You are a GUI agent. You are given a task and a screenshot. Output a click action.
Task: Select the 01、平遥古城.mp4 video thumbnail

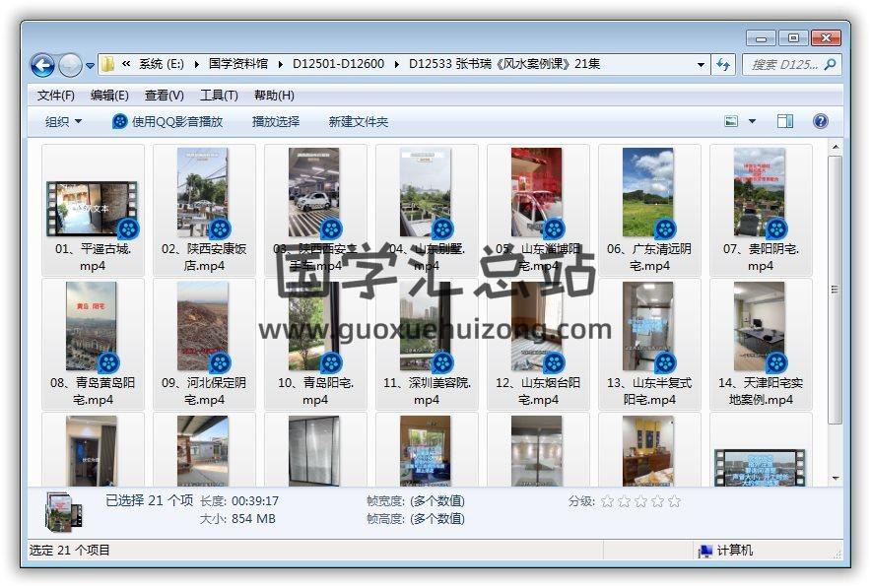pyautogui.click(x=93, y=208)
